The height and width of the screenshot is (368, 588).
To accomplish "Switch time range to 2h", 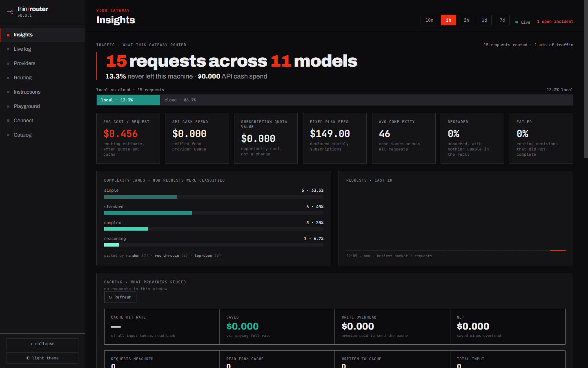I will pos(466,20).
